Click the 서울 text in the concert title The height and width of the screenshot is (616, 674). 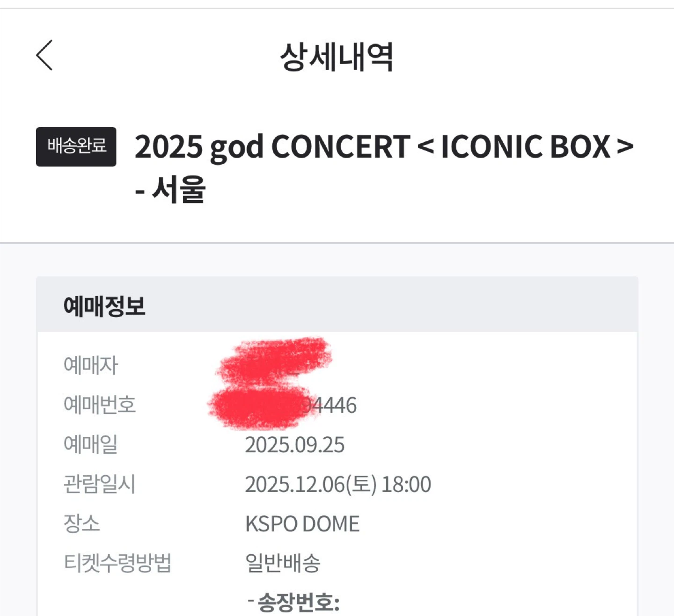[x=179, y=190]
